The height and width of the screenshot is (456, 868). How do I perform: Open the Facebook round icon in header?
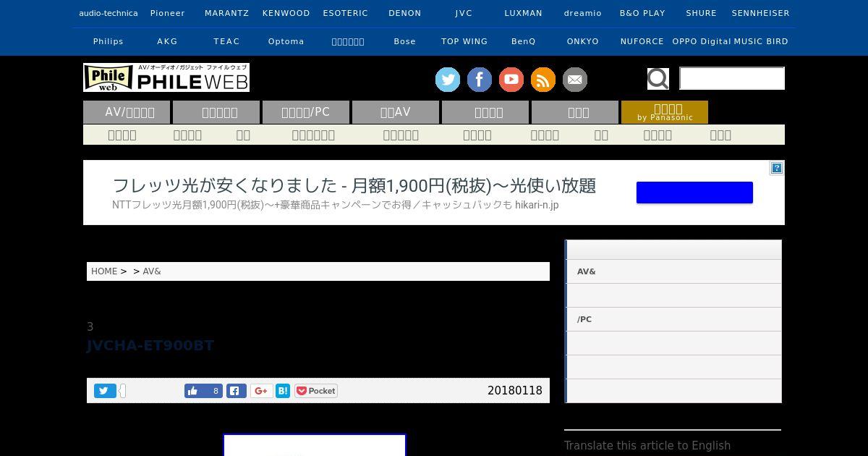coord(480,80)
